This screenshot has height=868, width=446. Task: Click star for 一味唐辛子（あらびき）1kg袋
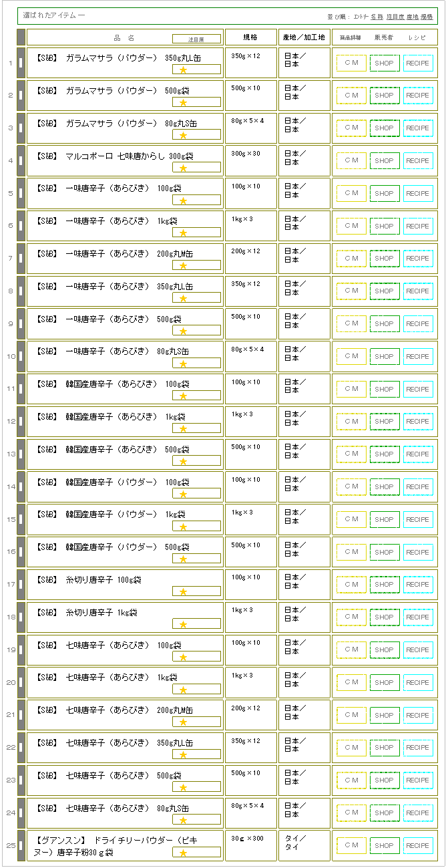click(x=183, y=233)
